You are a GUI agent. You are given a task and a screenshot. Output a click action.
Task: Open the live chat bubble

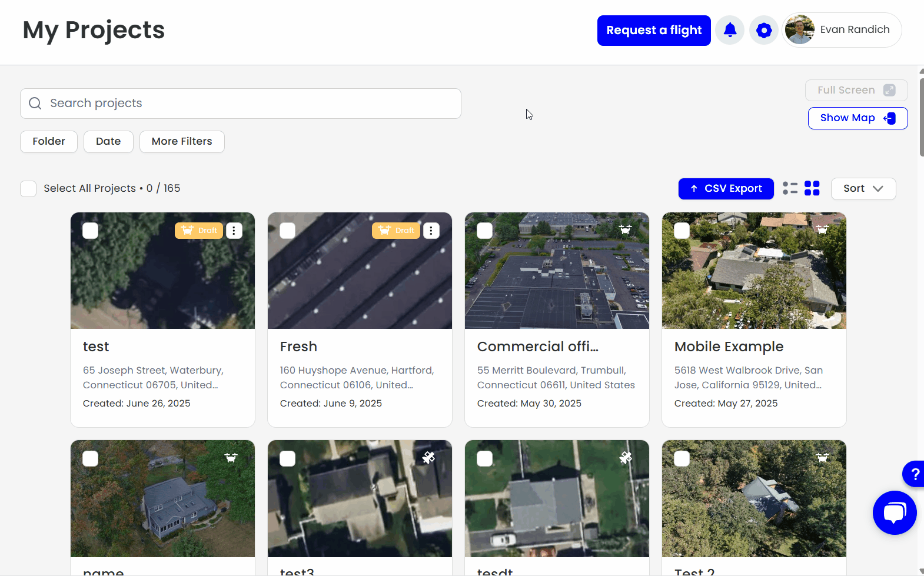click(x=895, y=512)
